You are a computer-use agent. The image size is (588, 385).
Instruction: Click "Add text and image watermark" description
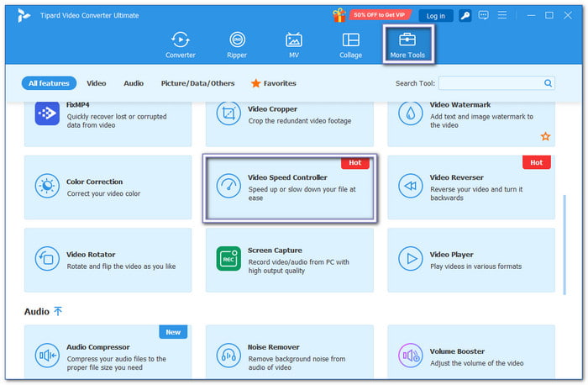coord(481,121)
